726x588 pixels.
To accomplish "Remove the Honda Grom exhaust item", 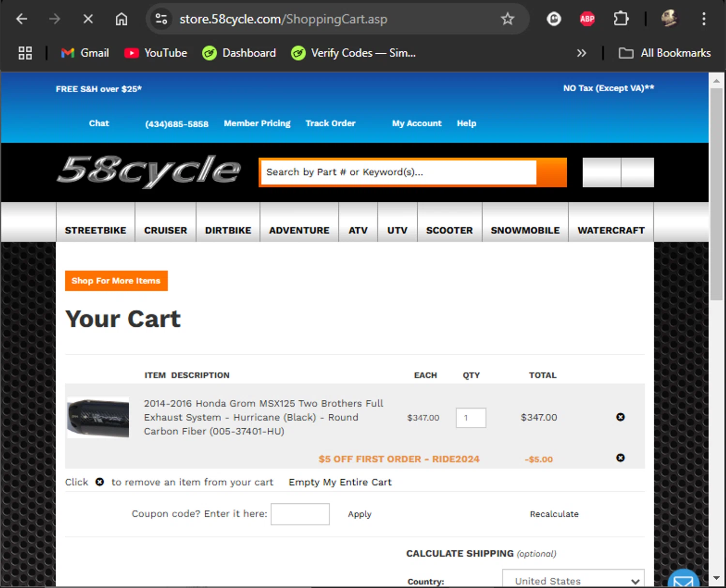I will pyautogui.click(x=620, y=417).
